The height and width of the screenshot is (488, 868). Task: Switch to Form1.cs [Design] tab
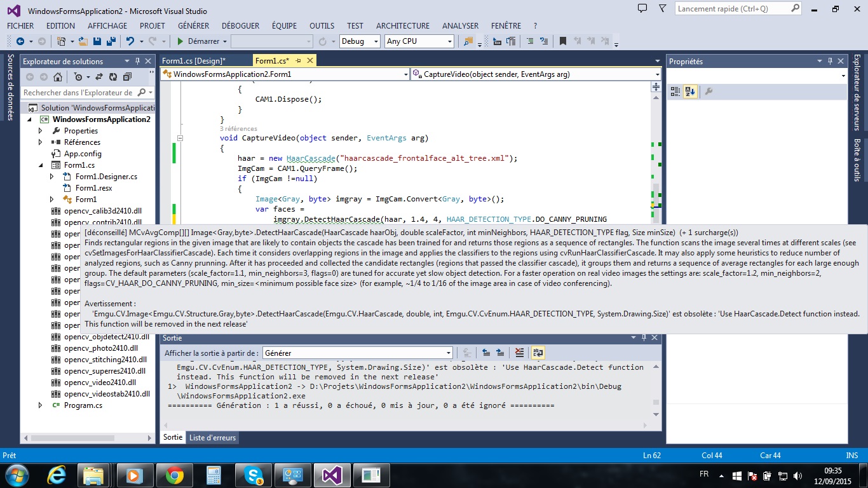coord(194,61)
